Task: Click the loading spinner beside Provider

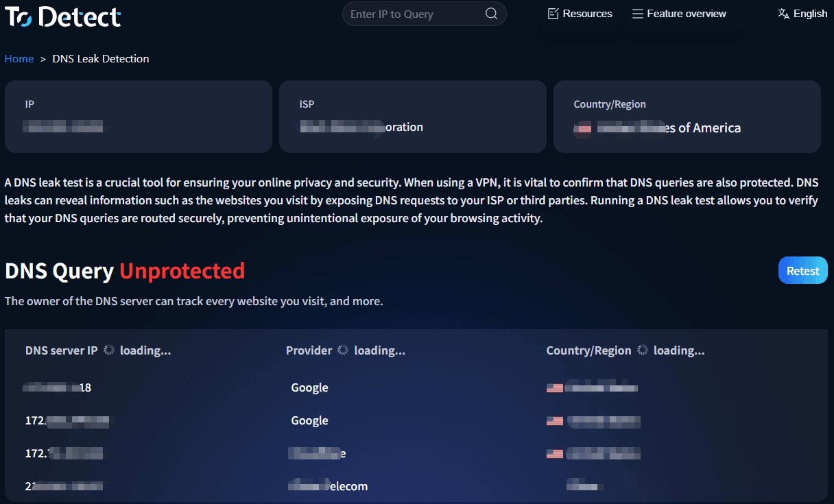Action: pyautogui.click(x=344, y=350)
